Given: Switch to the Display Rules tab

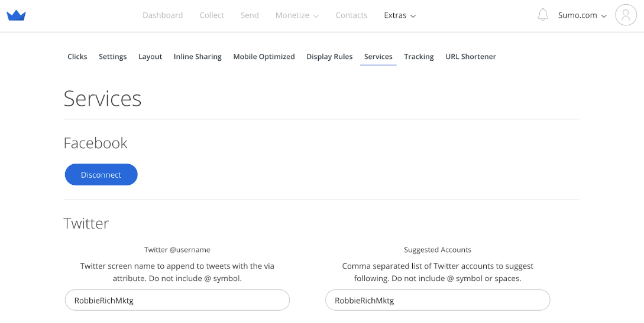Looking at the screenshot, I should point(329,57).
